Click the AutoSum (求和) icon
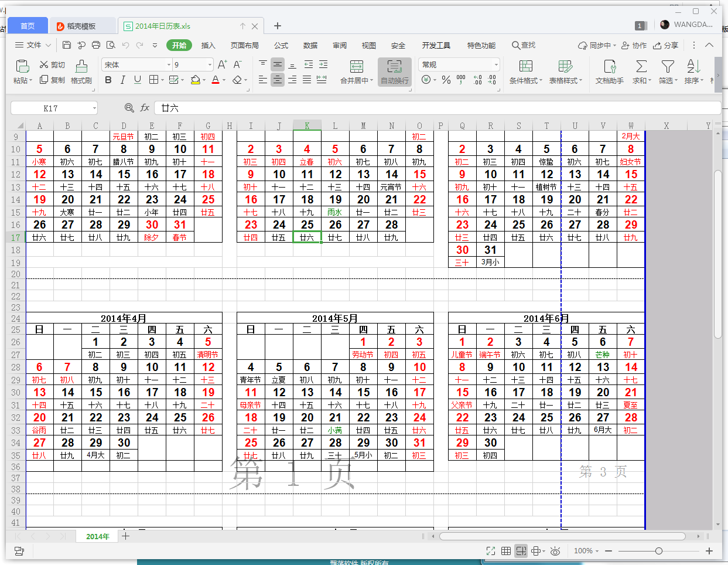This screenshot has height=565, width=728. tap(641, 66)
